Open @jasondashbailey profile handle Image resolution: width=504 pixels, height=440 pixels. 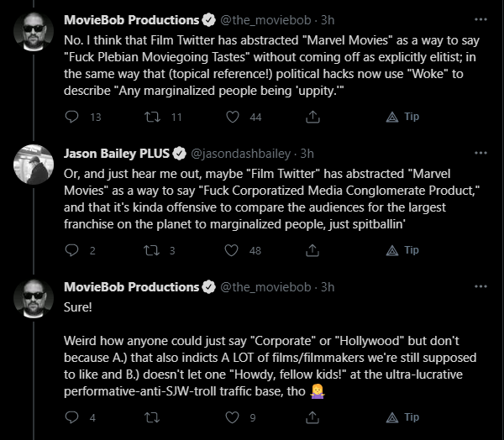pyautogui.click(x=241, y=154)
